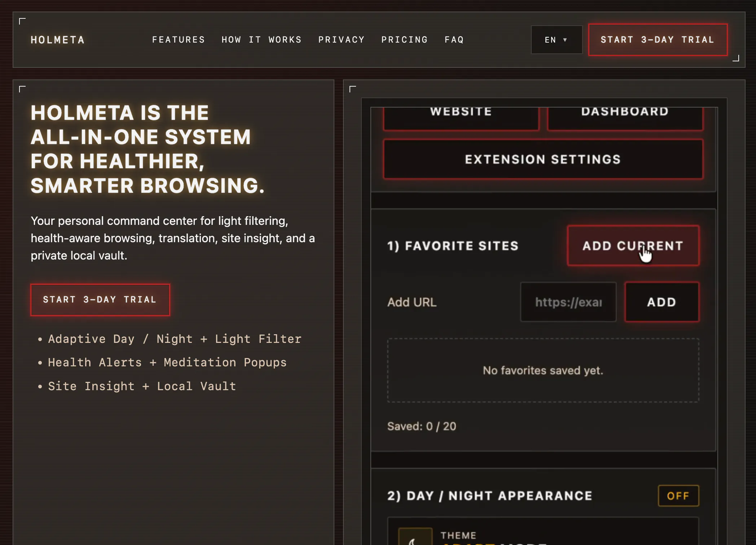Select the 'No favorites saved yet.' text
The width and height of the screenshot is (756, 545).
coord(543,370)
